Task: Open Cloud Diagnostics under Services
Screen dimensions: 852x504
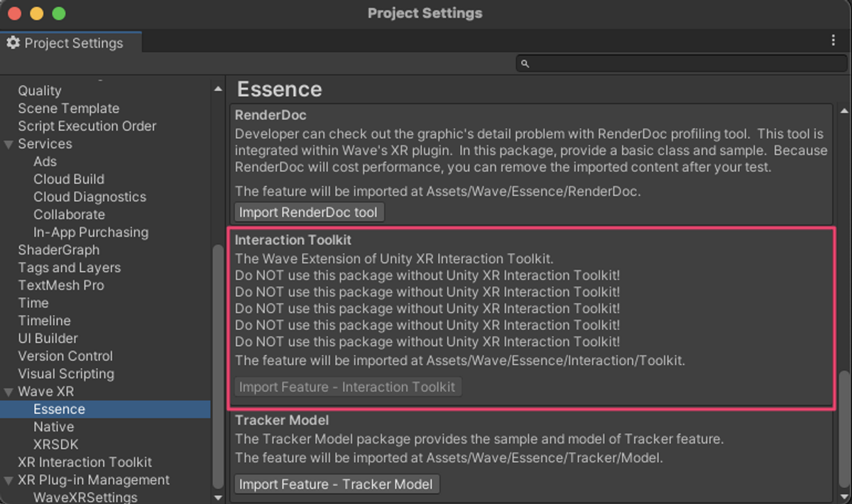Action: [89, 197]
